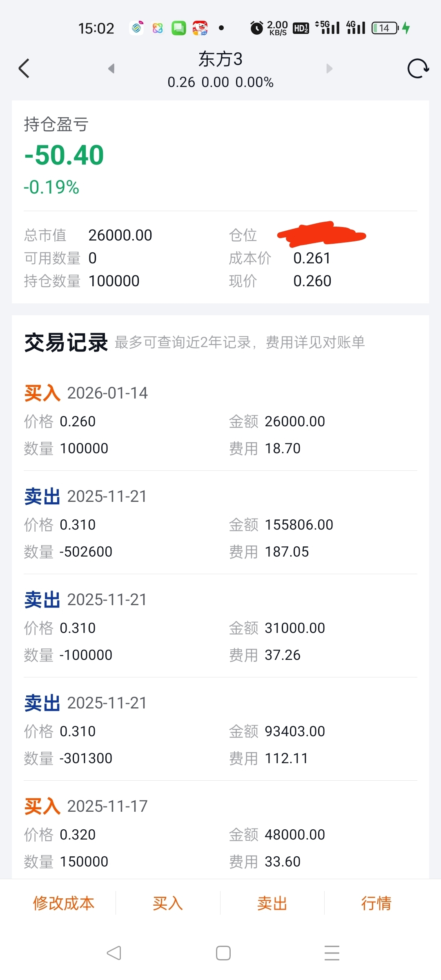Open the 卖出 record with quantity -502600
The height and width of the screenshot is (980, 441).
tap(220, 523)
